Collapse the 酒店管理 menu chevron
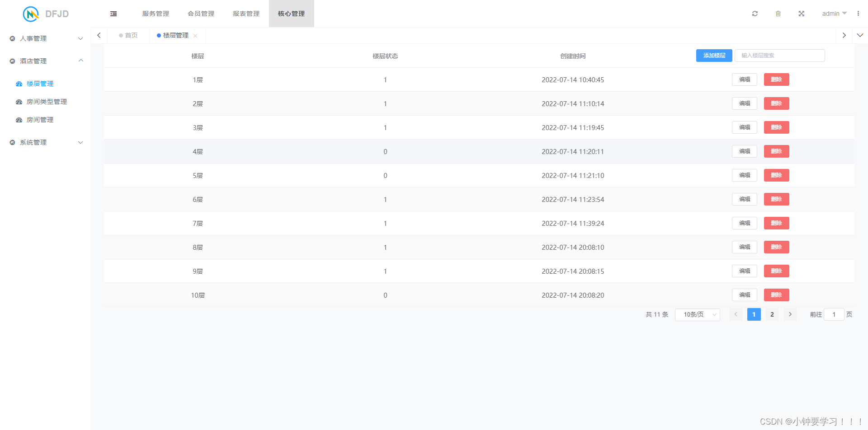The height and width of the screenshot is (430, 868). [81, 61]
